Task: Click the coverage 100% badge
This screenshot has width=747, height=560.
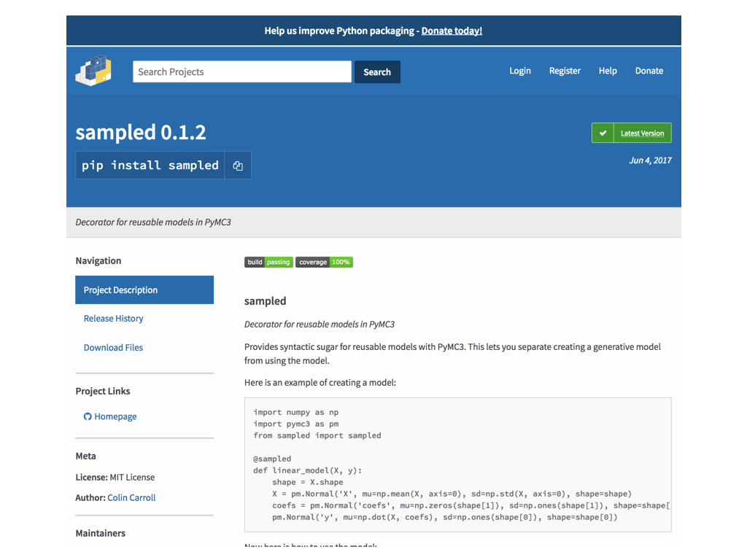Action: click(x=324, y=262)
